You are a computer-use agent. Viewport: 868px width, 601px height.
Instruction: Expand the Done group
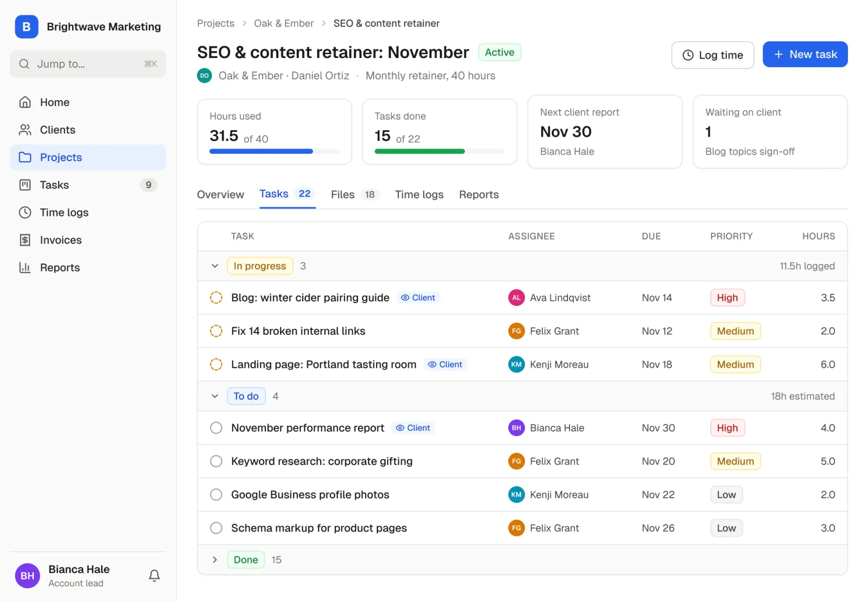point(215,560)
